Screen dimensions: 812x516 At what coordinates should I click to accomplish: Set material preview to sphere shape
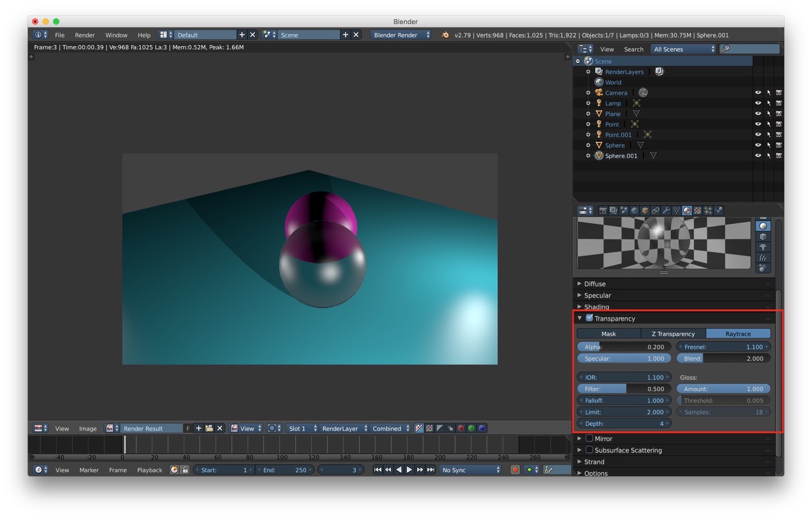click(763, 226)
